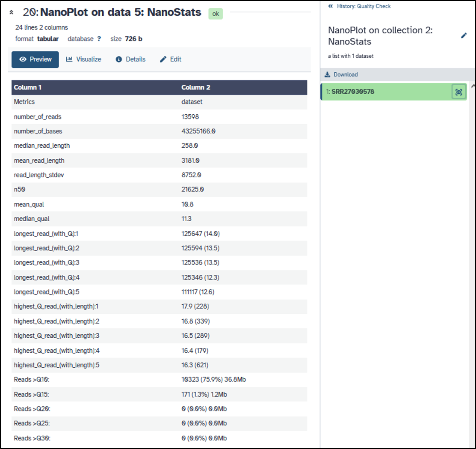Select the value 111117 (12.6)
476x449 pixels.
pos(198,292)
